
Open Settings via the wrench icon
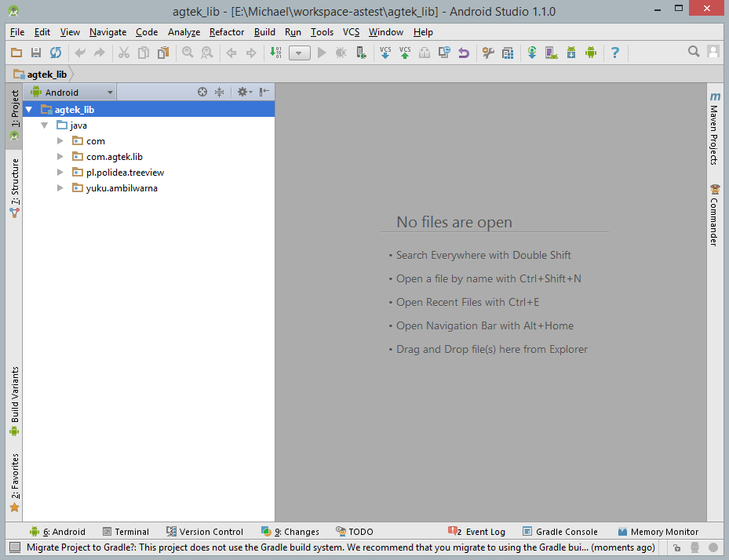coord(488,52)
